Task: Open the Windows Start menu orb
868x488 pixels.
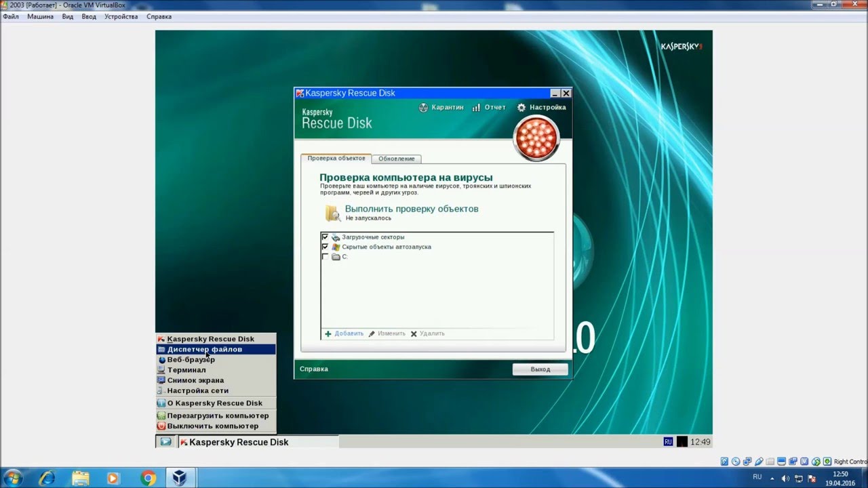Action: 13,478
